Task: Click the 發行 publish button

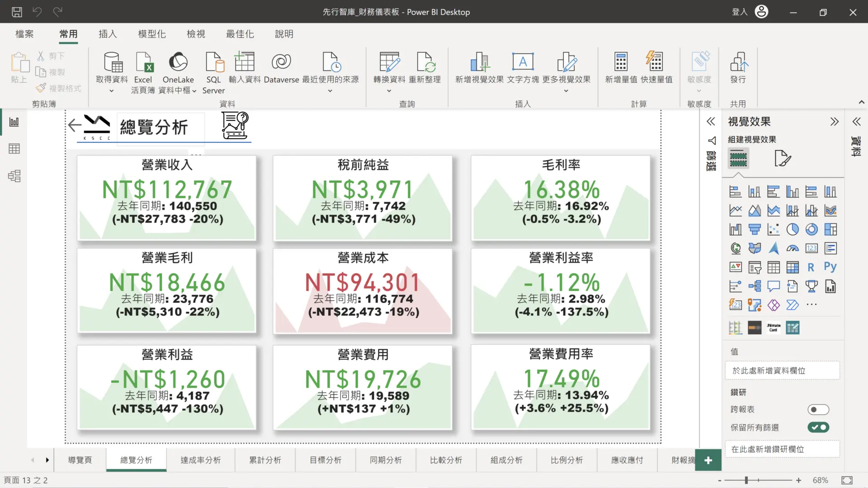Action: click(738, 68)
